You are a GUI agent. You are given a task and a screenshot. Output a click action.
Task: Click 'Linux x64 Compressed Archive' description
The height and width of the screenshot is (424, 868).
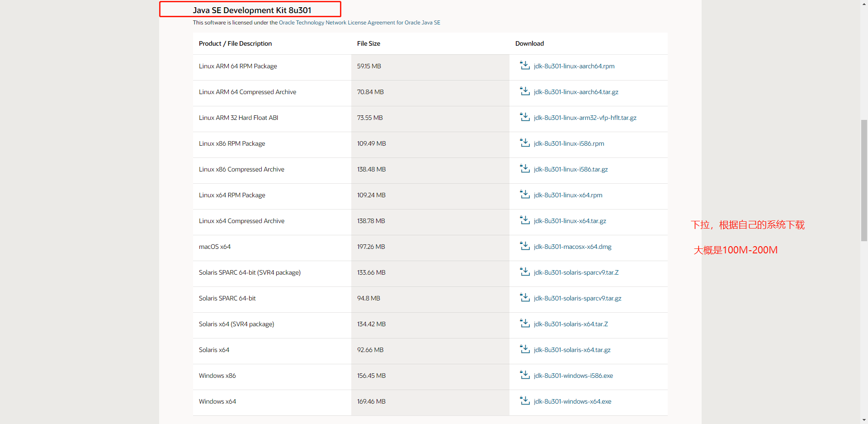[x=241, y=221]
